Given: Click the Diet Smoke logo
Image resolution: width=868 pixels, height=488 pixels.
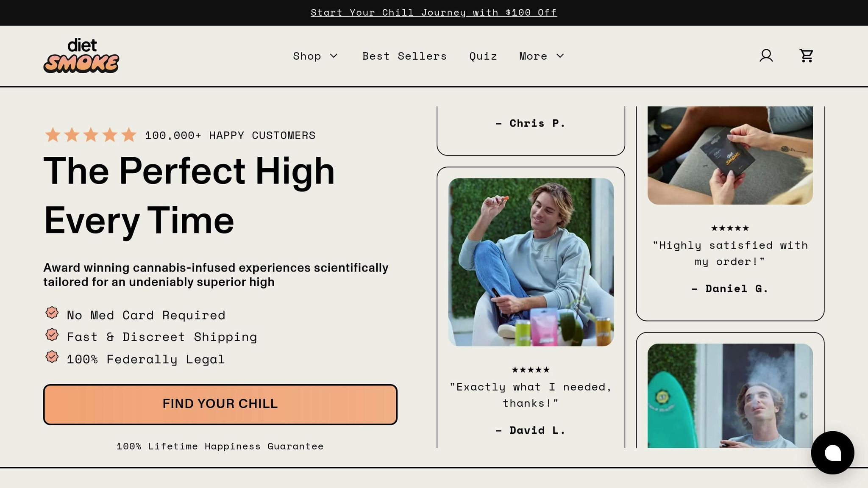Looking at the screenshot, I should pyautogui.click(x=81, y=55).
